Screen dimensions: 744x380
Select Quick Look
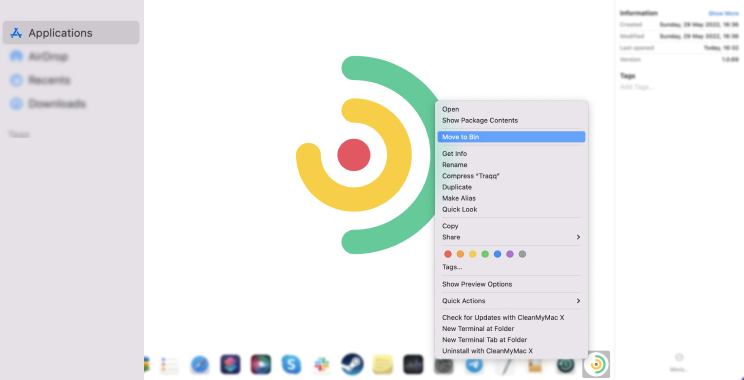511,209
